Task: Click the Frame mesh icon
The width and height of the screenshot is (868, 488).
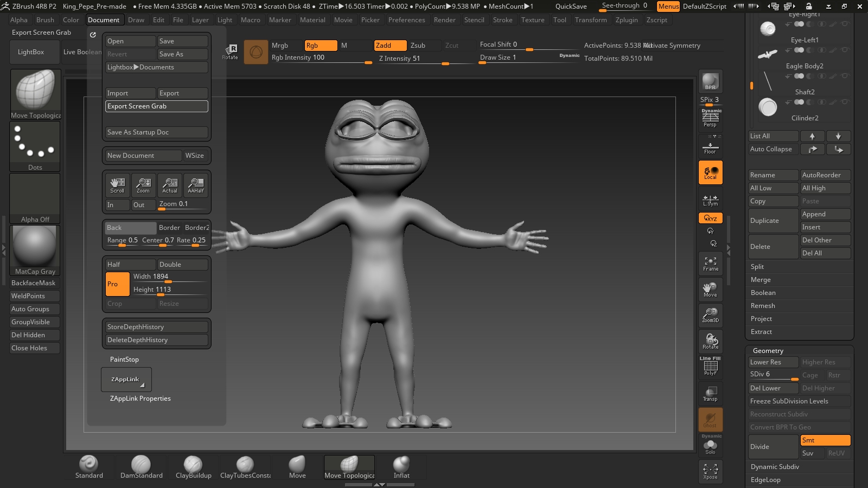Action: [x=710, y=264]
